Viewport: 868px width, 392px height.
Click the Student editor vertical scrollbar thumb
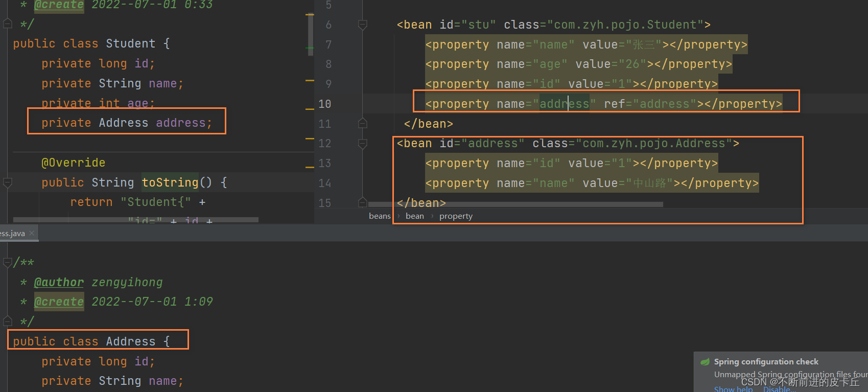click(310, 33)
